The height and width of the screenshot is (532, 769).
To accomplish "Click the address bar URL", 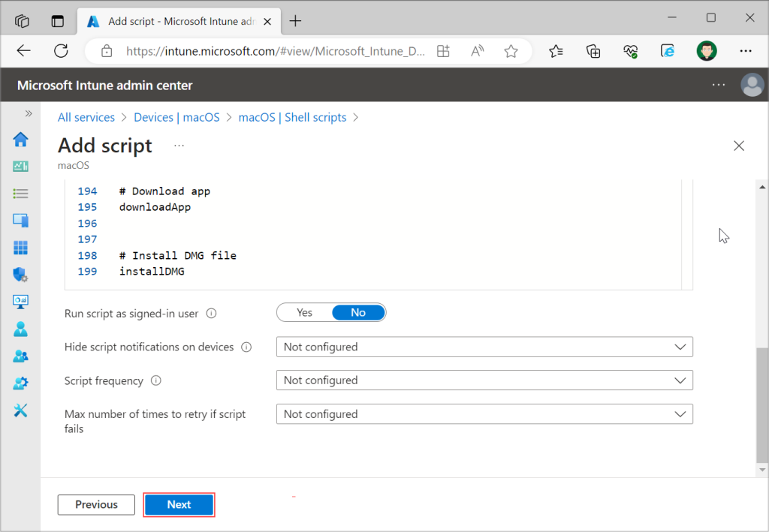I will [275, 51].
